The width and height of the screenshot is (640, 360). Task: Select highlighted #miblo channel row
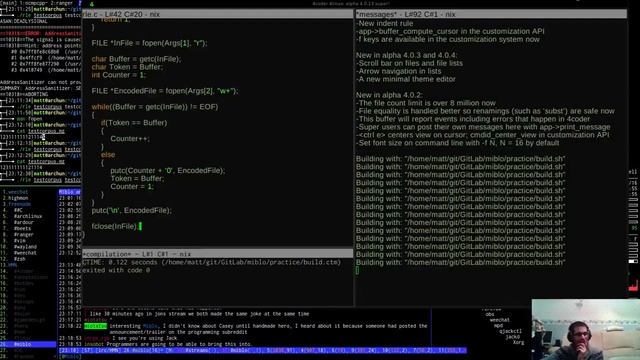(28, 344)
